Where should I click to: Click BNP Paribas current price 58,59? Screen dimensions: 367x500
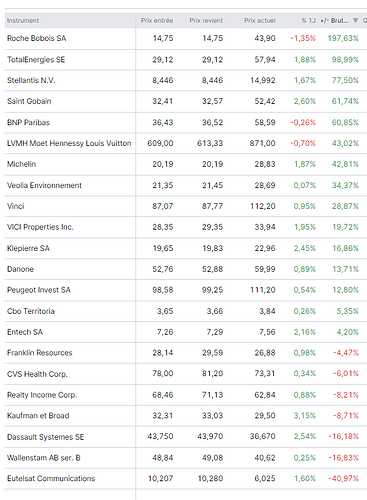pos(265,122)
